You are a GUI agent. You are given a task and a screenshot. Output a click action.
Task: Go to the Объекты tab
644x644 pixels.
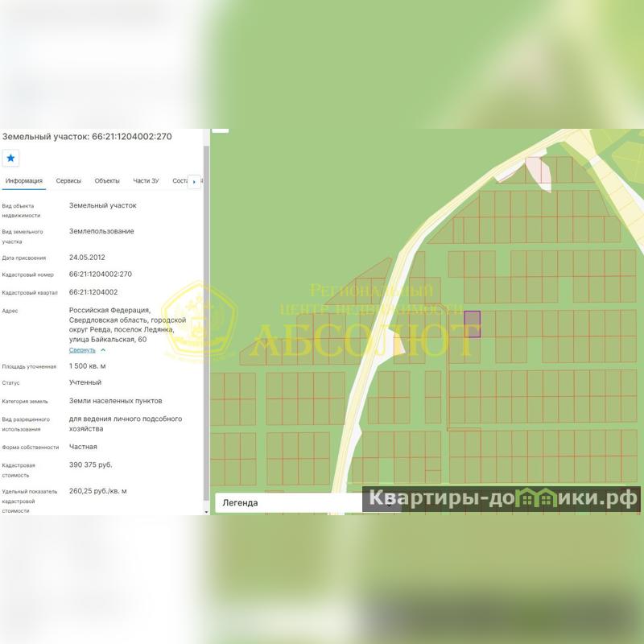pos(107,181)
